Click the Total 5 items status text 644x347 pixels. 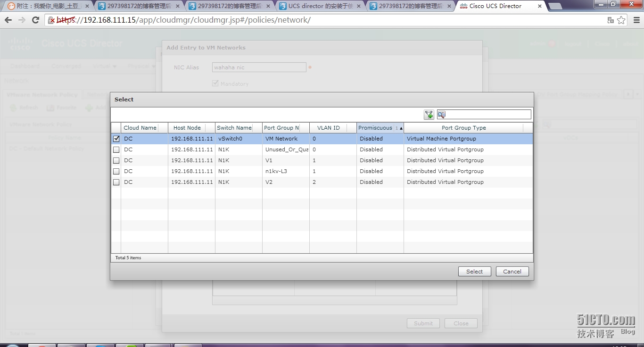coord(128,258)
